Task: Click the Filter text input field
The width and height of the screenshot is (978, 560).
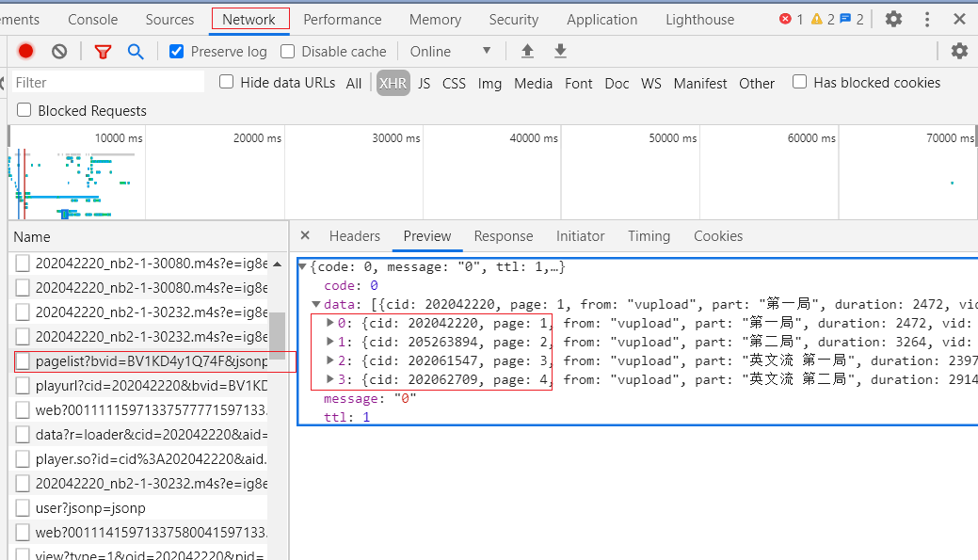Action: coord(108,83)
